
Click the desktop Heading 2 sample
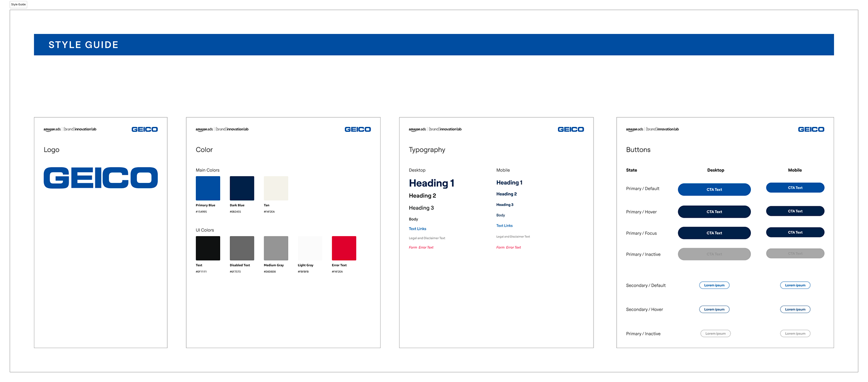tap(423, 196)
